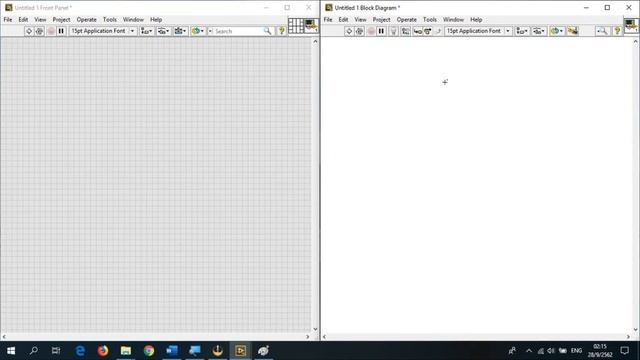Click Run Continuously in Front Panel toolbar
This screenshot has height=360, width=640.
pyautogui.click(x=40, y=31)
